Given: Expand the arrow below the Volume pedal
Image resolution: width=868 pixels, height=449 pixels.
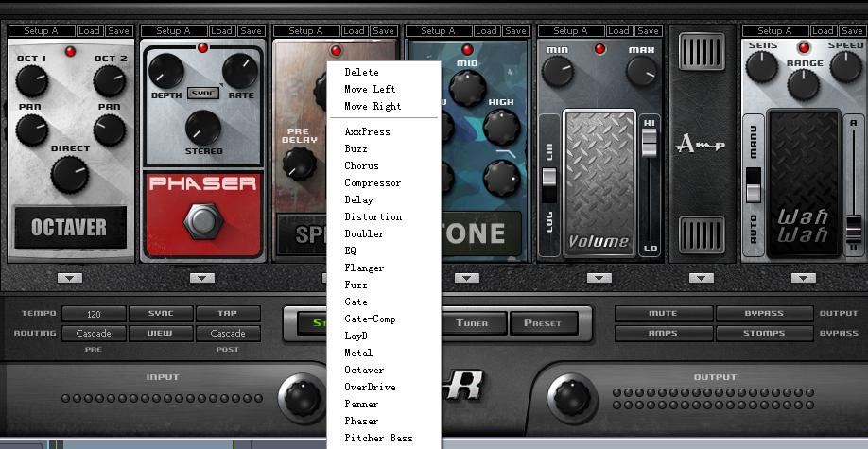Looking at the screenshot, I should tap(599, 278).
